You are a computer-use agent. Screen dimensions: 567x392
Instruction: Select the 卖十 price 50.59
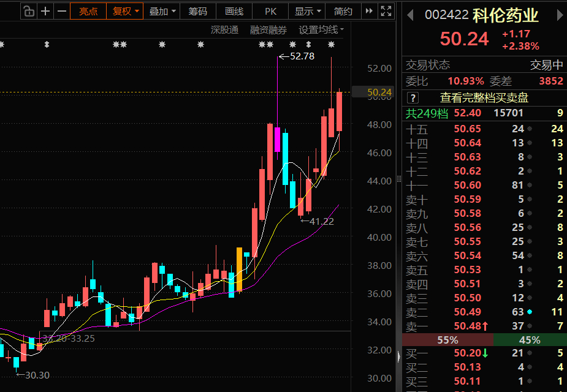click(x=468, y=200)
